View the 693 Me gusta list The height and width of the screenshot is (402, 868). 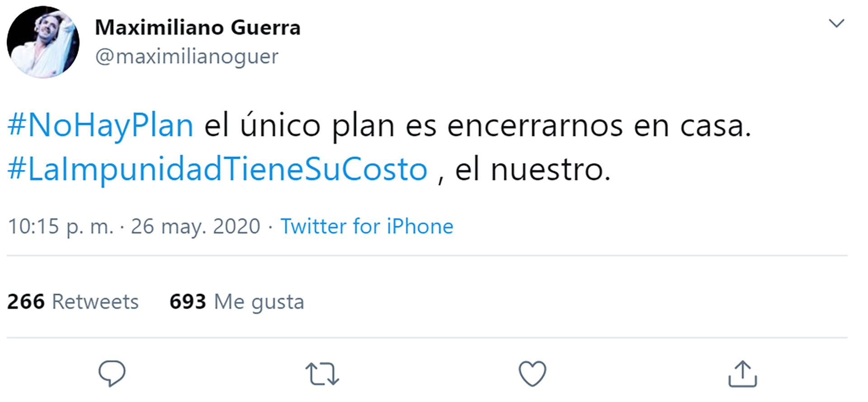tap(236, 302)
